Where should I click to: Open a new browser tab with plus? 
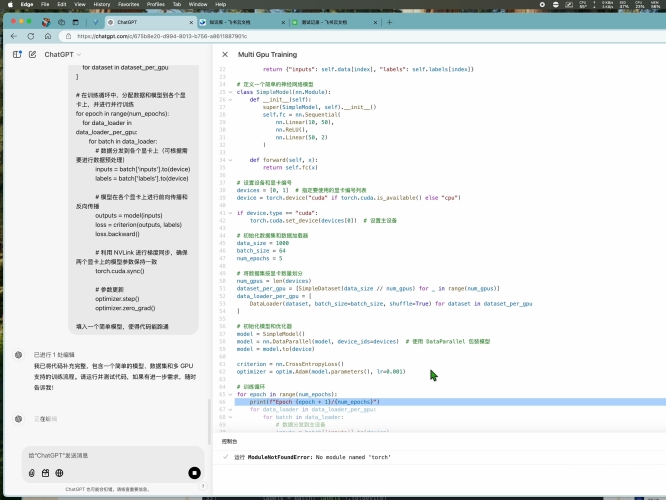pos(389,22)
